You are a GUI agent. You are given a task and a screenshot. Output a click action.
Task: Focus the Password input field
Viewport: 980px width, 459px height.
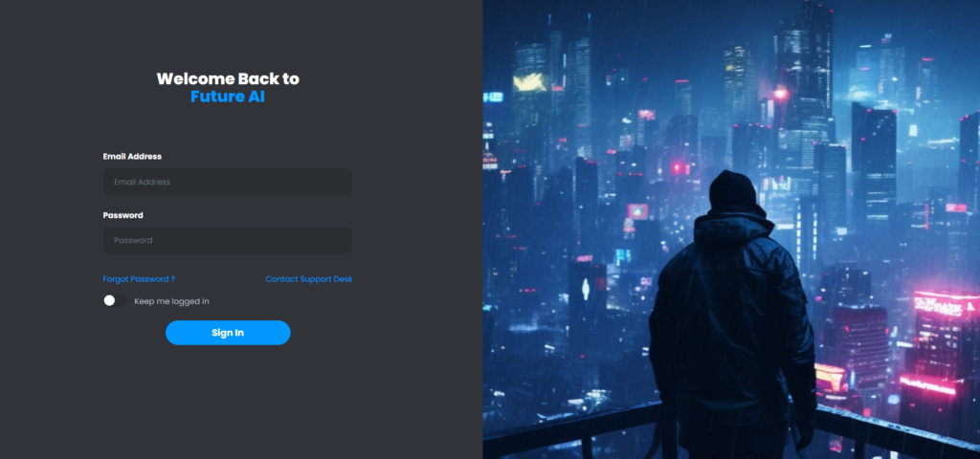point(228,240)
